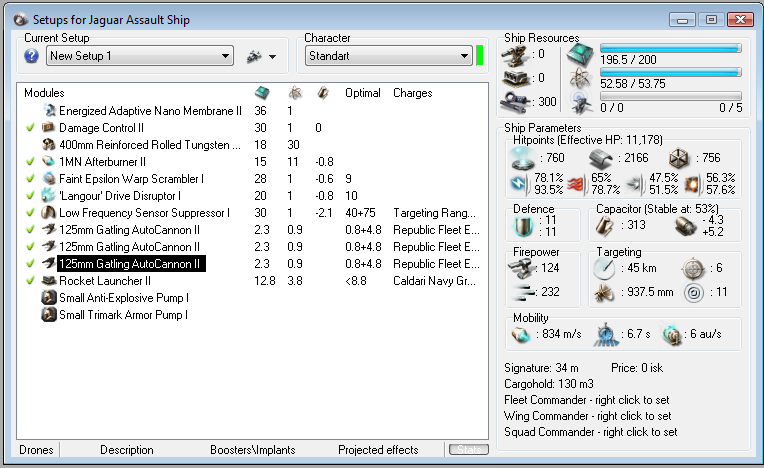764x468 pixels.
Task: Select Small Trimark Armor Pump I row
Action: coord(123,315)
